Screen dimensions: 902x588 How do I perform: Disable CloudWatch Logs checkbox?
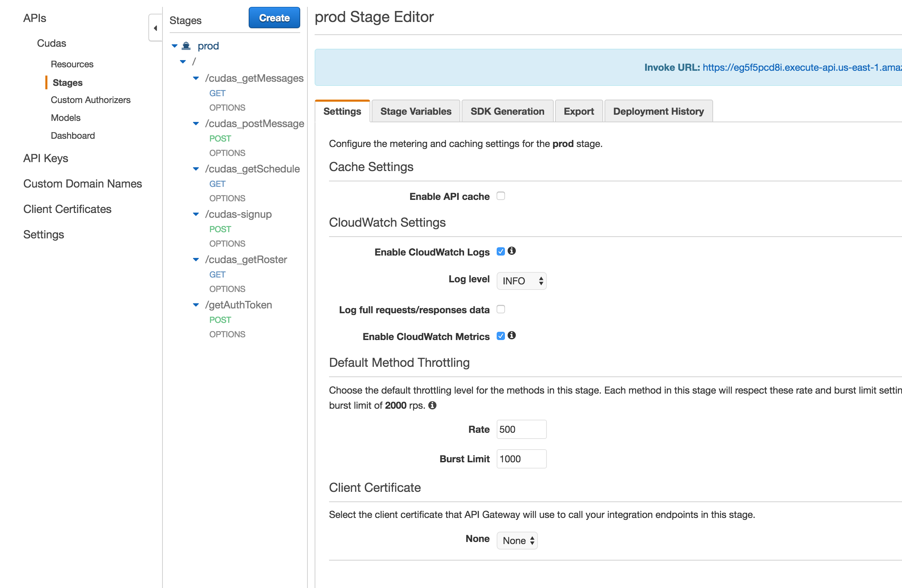501,251
